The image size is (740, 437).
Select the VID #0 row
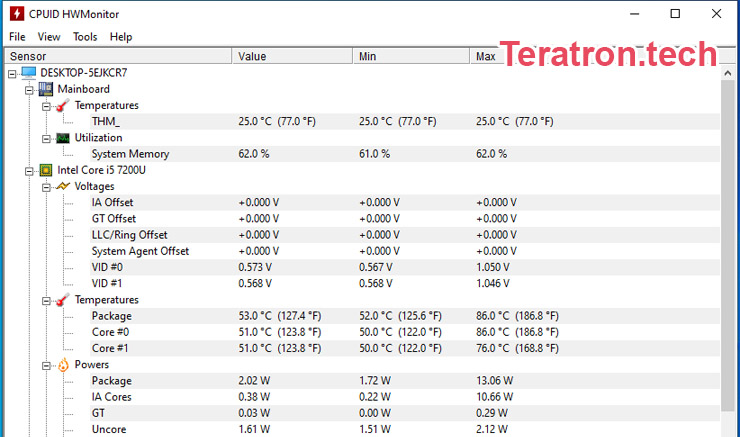405,267
